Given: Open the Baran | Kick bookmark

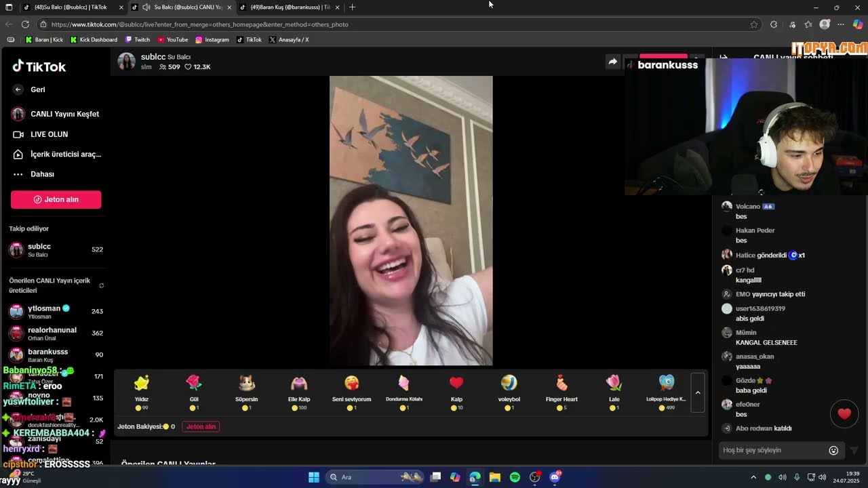Looking at the screenshot, I should click(44, 40).
